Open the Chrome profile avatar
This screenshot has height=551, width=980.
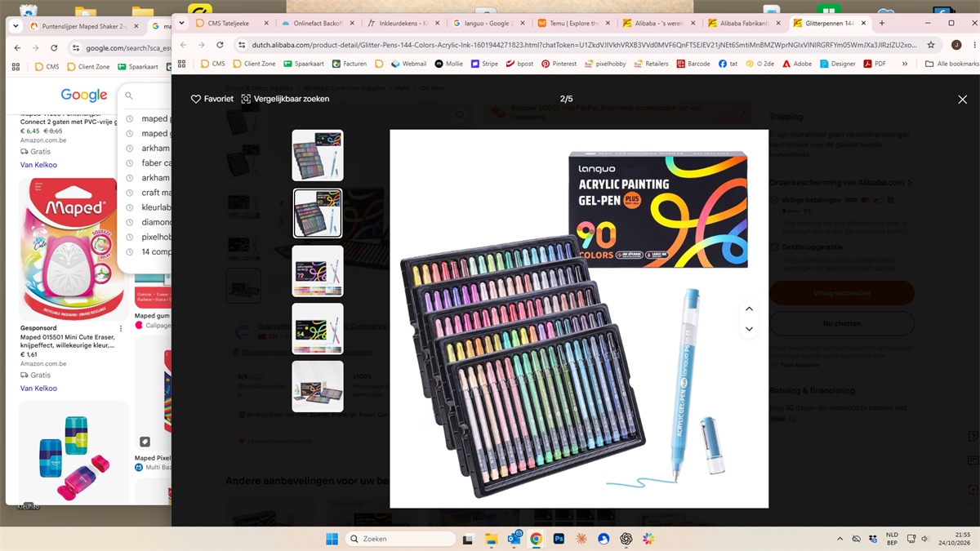[955, 45]
